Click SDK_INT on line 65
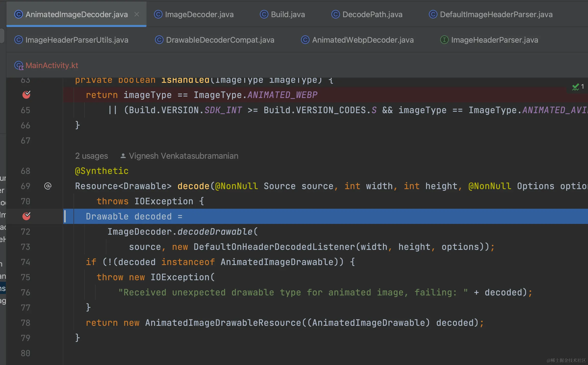This screenshot has width=588, height=365. (223, 110)
